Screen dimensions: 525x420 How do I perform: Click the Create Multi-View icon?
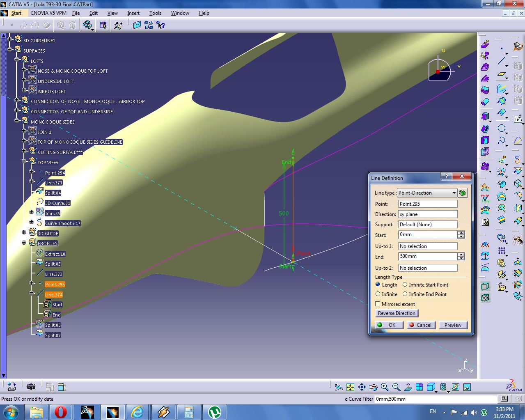pos(419,387)
